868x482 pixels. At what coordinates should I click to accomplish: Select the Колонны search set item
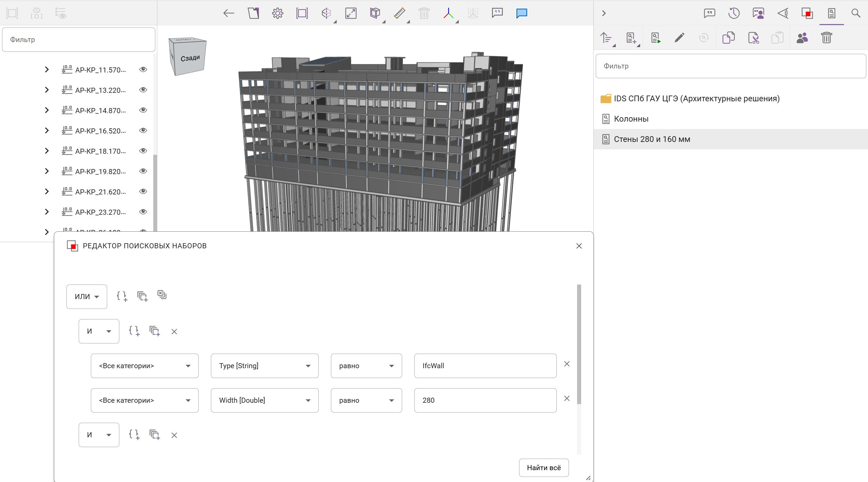pos(631,119)
